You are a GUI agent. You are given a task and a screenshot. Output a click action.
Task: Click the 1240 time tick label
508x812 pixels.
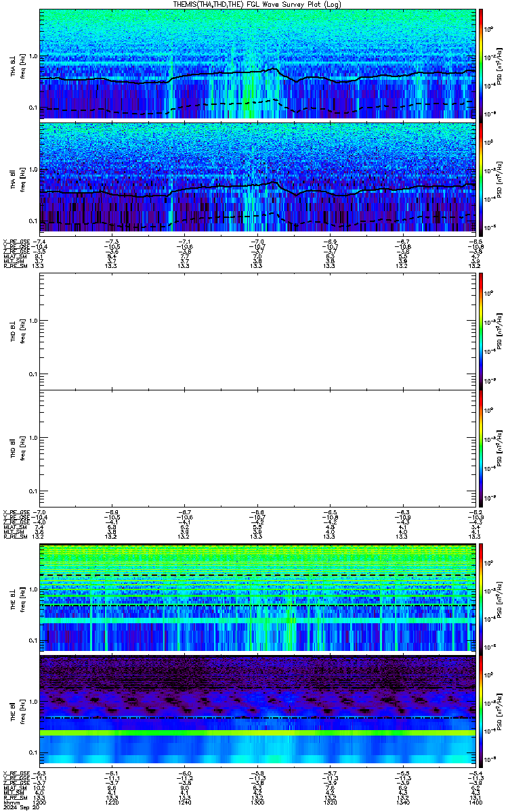[185, 803]
